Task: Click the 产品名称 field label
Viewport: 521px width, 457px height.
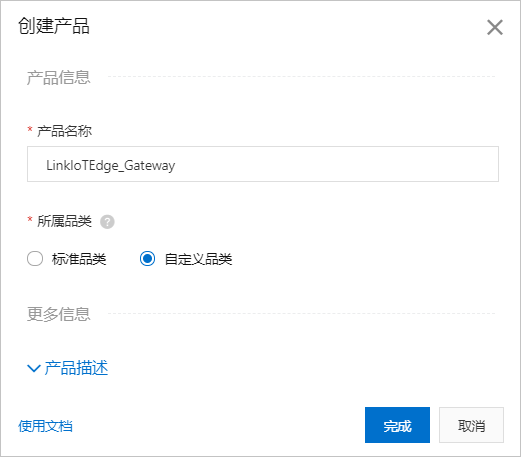Action: pos(64,131)
